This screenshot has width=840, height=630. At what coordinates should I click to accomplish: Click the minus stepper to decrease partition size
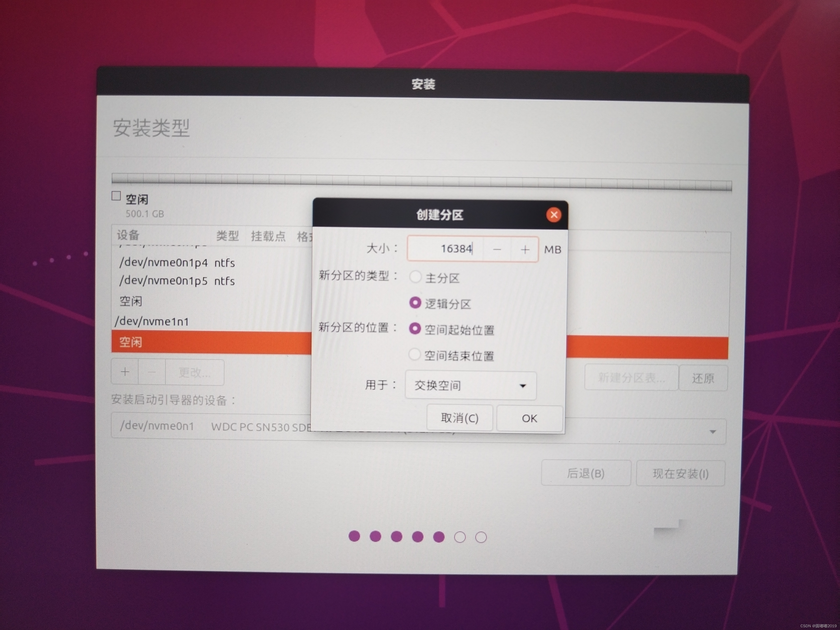pos(497,250)
